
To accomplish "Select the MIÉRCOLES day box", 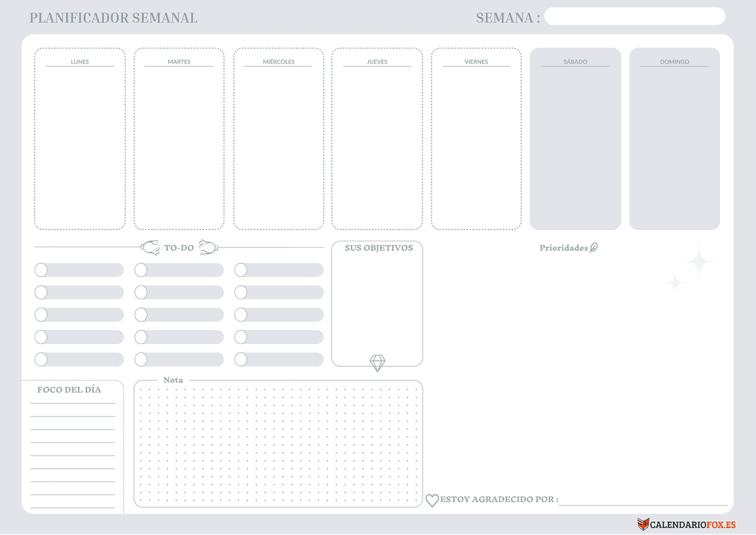I will click(278, 145).
